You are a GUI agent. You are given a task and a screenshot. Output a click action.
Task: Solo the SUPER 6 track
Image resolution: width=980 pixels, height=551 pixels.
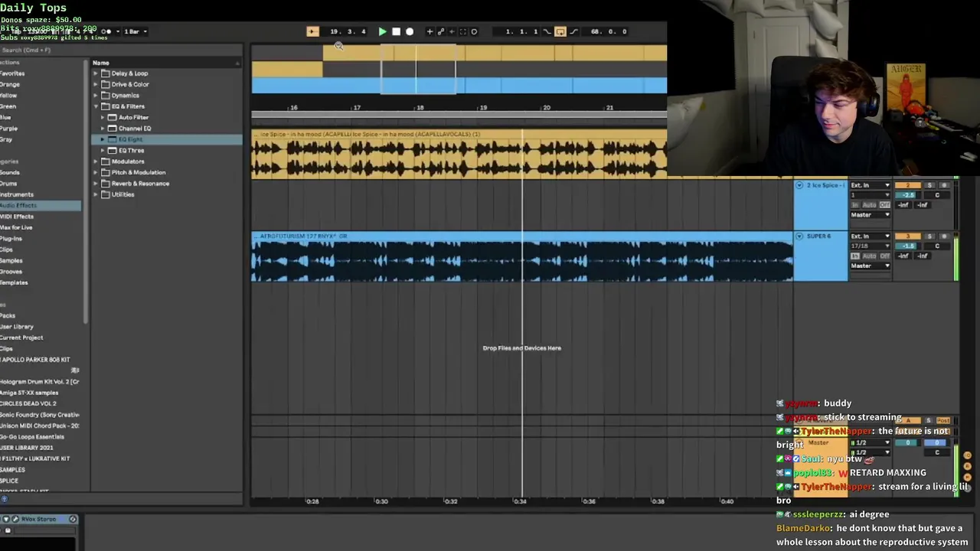[x=929, y=236]
